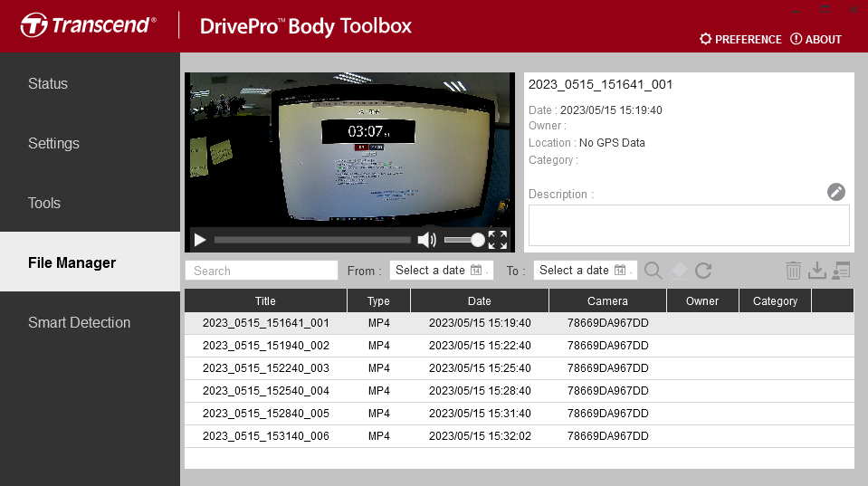Click the video preview thumbnail

(x=350, y=149)
